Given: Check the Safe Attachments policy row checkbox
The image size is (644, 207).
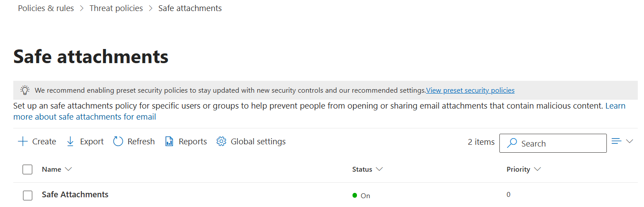Looking at the screenshot, I should click(x=27, y=196).
